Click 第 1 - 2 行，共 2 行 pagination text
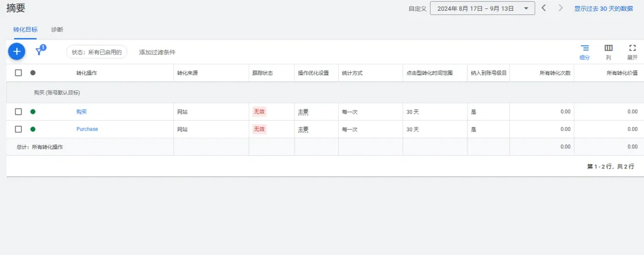644x255 pixels. coord(611,167)
